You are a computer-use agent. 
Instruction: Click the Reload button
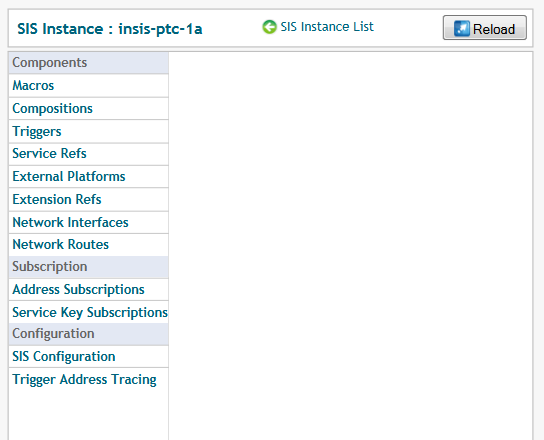point(485,28)
